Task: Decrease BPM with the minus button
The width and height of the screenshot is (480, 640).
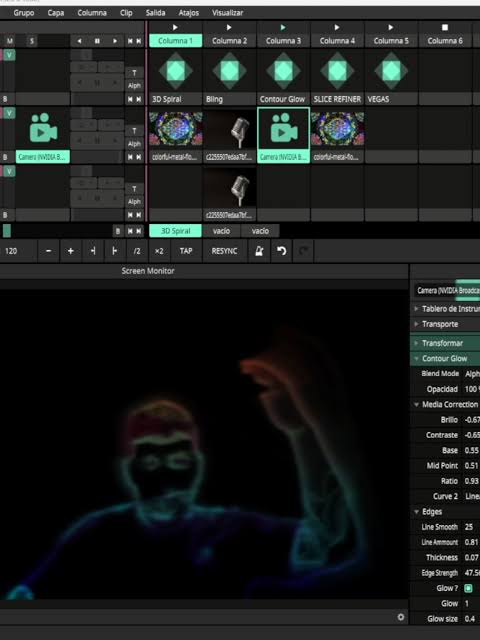Action: tap(49, 251)
